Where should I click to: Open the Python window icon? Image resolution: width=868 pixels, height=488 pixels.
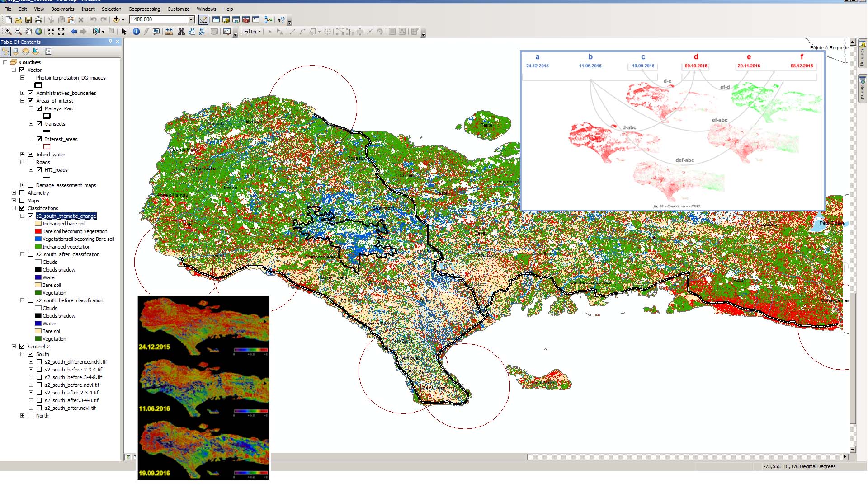pyautogui.click(x=256, y=20)
